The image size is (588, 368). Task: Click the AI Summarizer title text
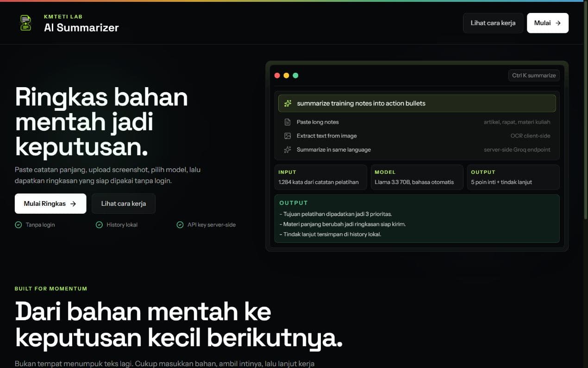[81, 28]
